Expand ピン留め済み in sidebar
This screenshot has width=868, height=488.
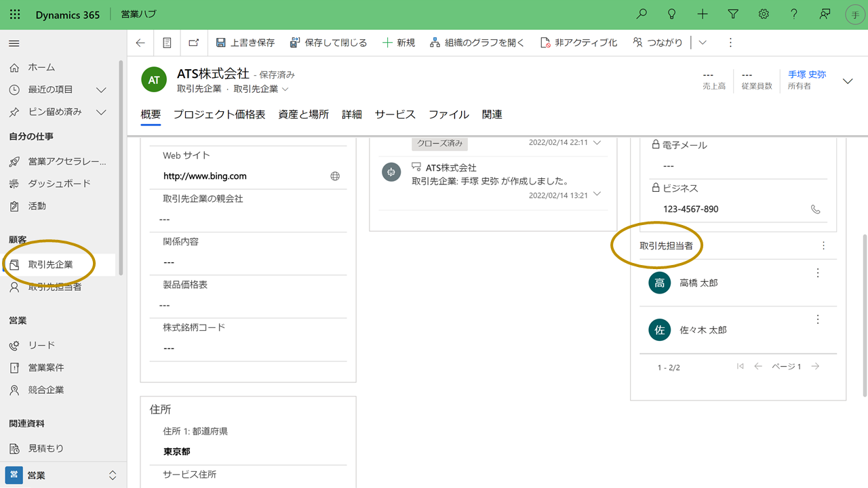(x=102, y=112)
